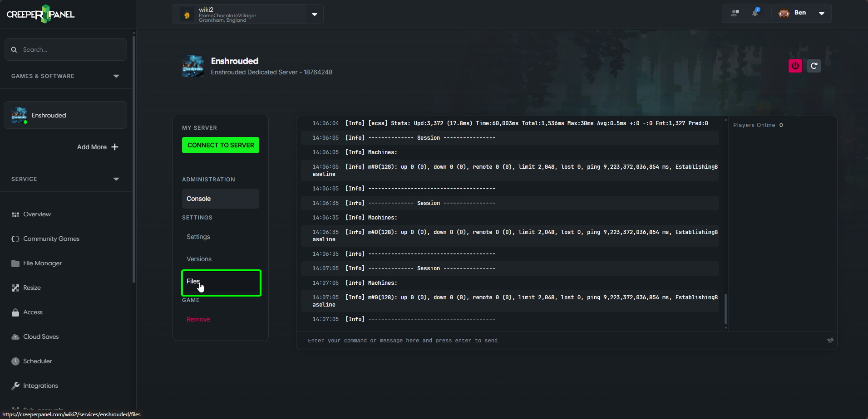
Task: Click Add More text
Action: 92,147
